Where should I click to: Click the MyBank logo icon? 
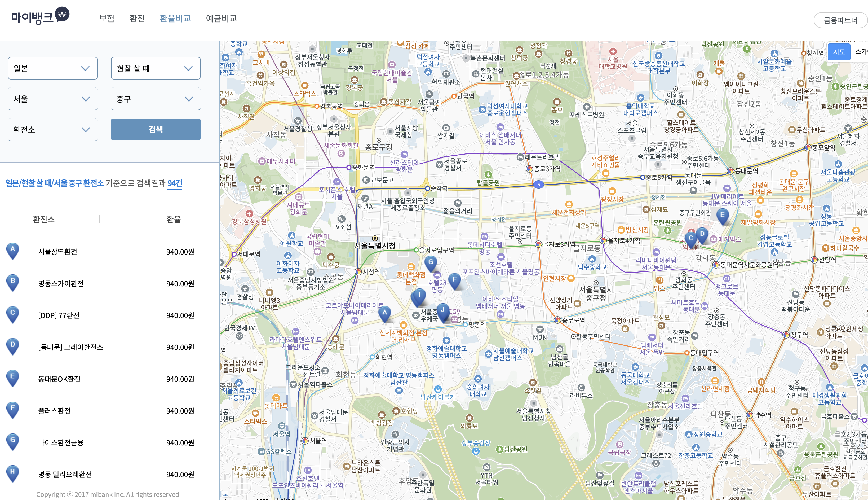62,14
